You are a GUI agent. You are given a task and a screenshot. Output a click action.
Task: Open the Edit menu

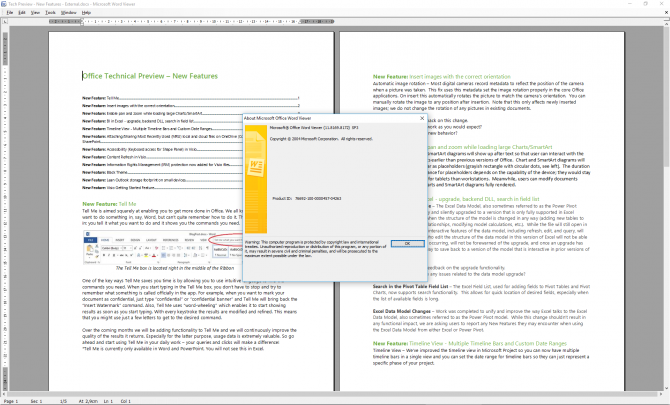coord(22,13)
